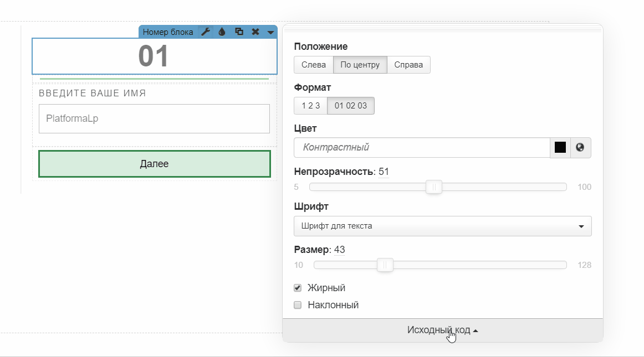Screen dimensions: 644x357
Task: Click the Далее button
Action: 154,164
